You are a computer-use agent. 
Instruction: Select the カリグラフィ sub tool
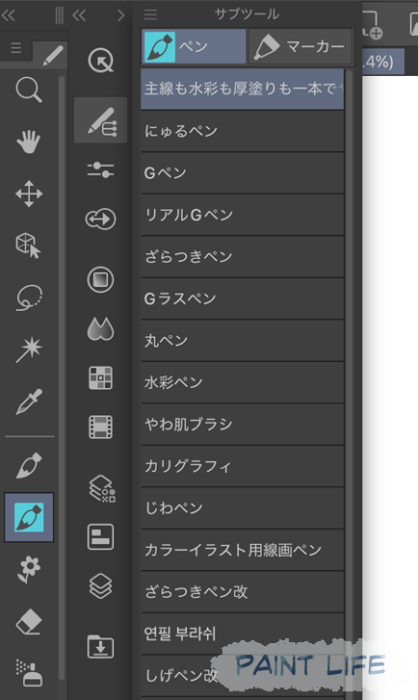(x=242, y=466)
